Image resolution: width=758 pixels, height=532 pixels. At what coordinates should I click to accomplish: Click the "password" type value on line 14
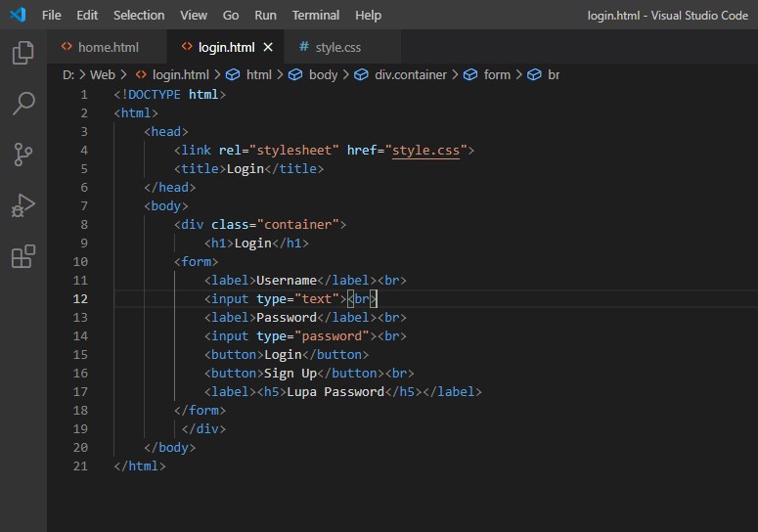tap(332, 335)
